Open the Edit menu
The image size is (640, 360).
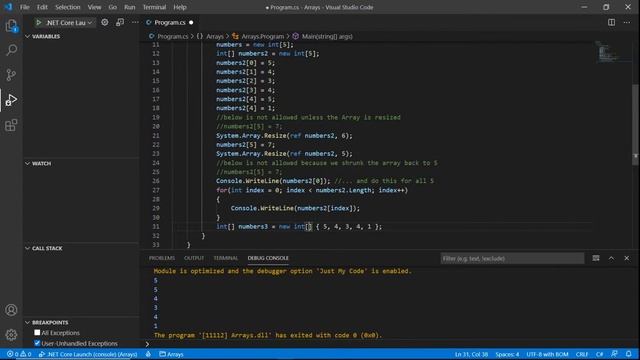42,7
